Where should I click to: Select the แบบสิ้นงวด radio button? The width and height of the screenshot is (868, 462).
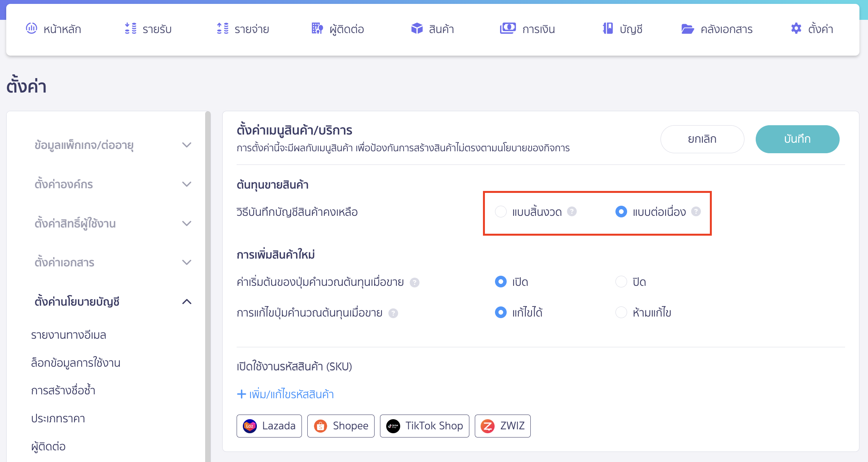coord(501,212)
